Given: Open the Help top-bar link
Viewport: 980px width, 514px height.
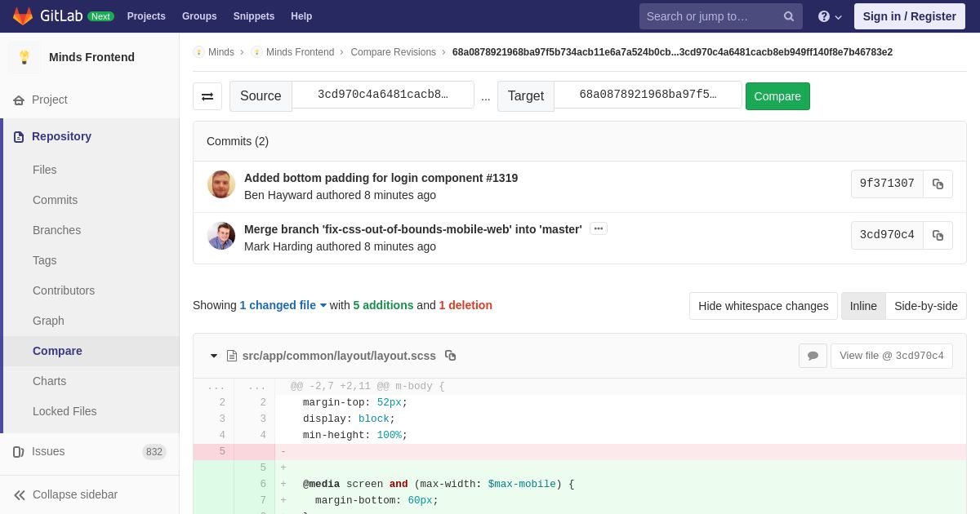Looking at the screenshot, I should tap(301, 16).
